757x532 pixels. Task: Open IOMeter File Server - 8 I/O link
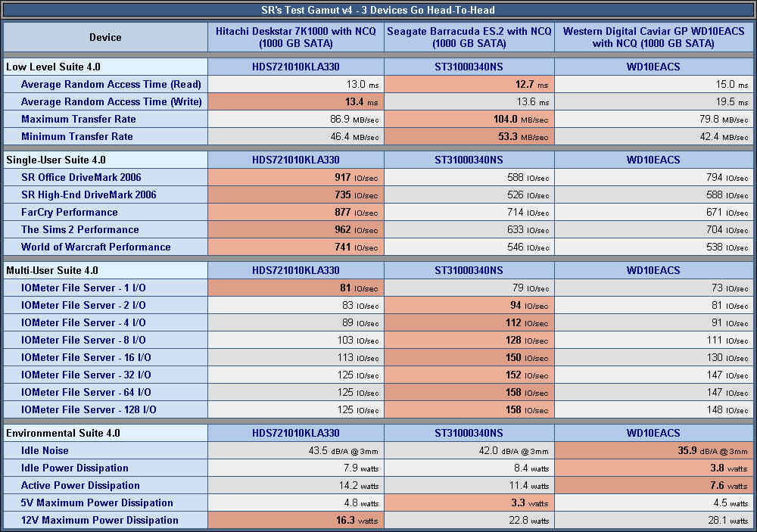point(83,340)
